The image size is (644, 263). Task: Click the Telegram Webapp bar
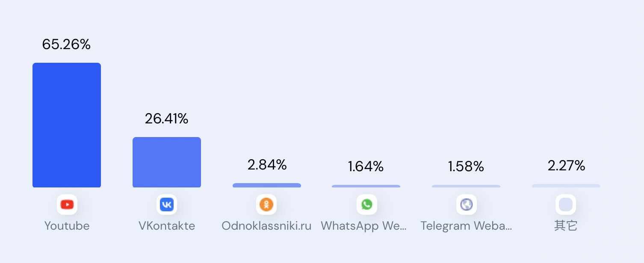[466, 186]
